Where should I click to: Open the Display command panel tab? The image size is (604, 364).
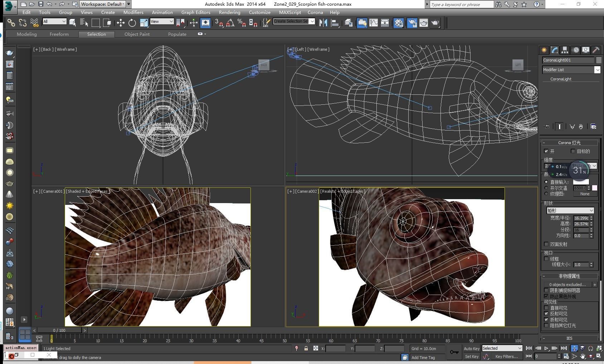pyautogui.click(x=586, y=50)
